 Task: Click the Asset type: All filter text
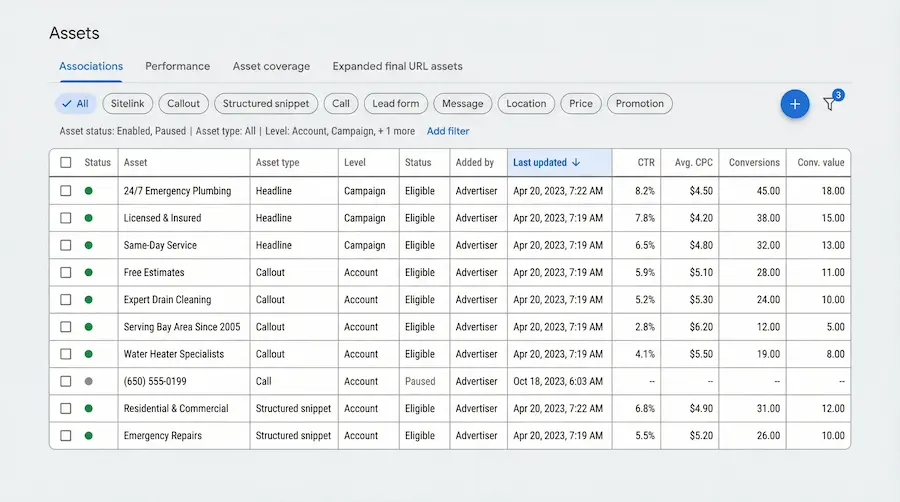(x=226, y=131)
